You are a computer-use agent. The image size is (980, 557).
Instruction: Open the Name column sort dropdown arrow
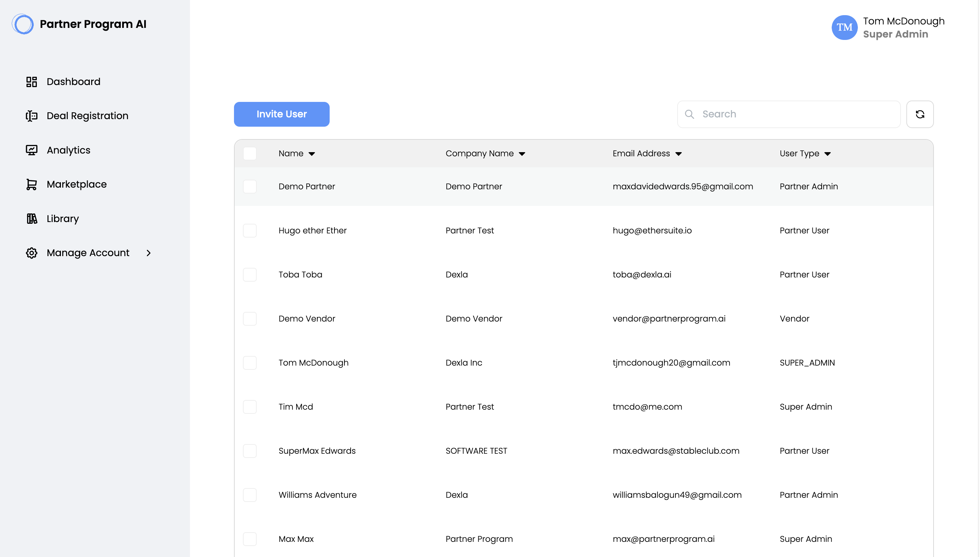pos(312,154)
